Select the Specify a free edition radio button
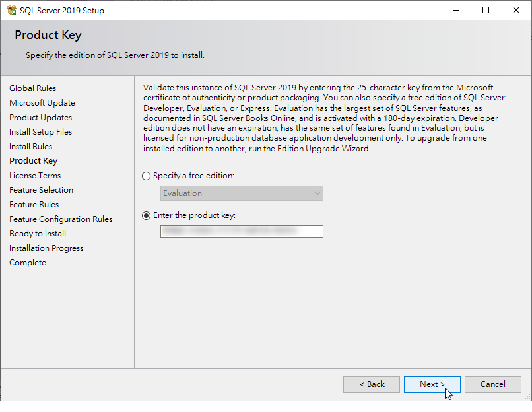 click(147, 176)
